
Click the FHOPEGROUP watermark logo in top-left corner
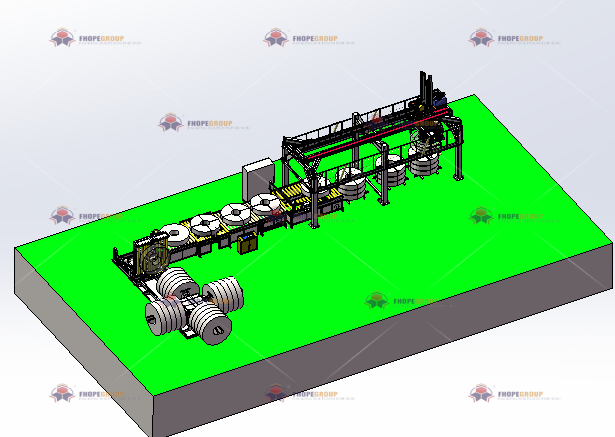(x=96, y=40)
